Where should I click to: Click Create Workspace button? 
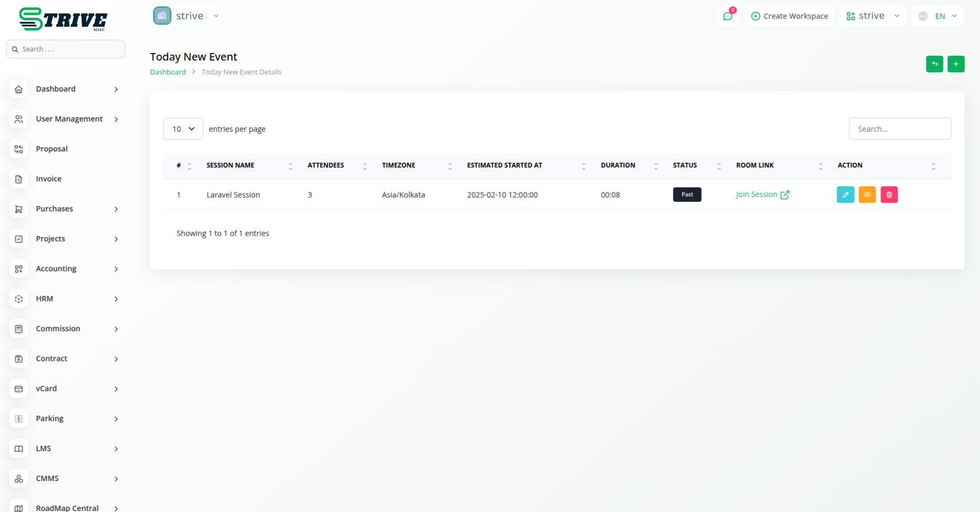point(789,16)
